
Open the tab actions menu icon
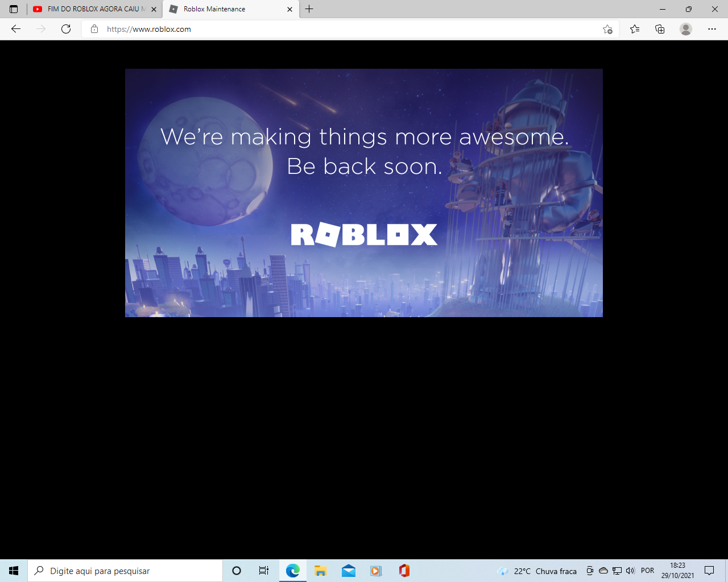pos(14,9)
